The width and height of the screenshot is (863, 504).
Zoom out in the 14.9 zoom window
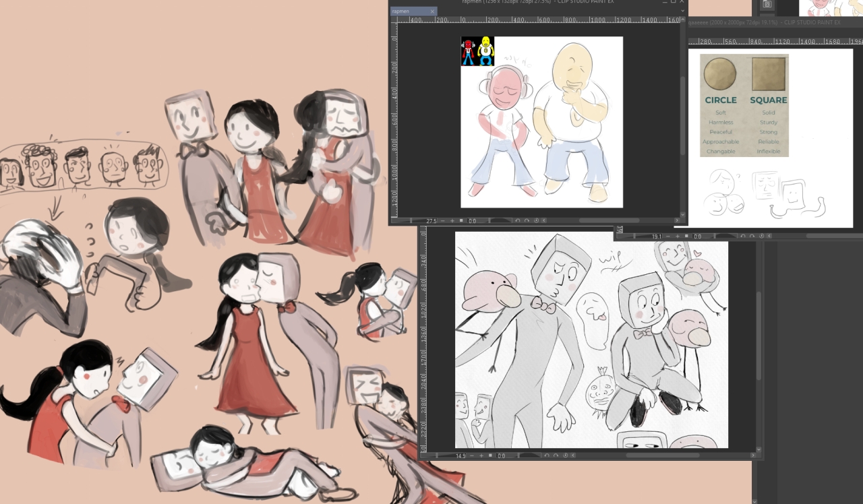[x=472, y=456]
